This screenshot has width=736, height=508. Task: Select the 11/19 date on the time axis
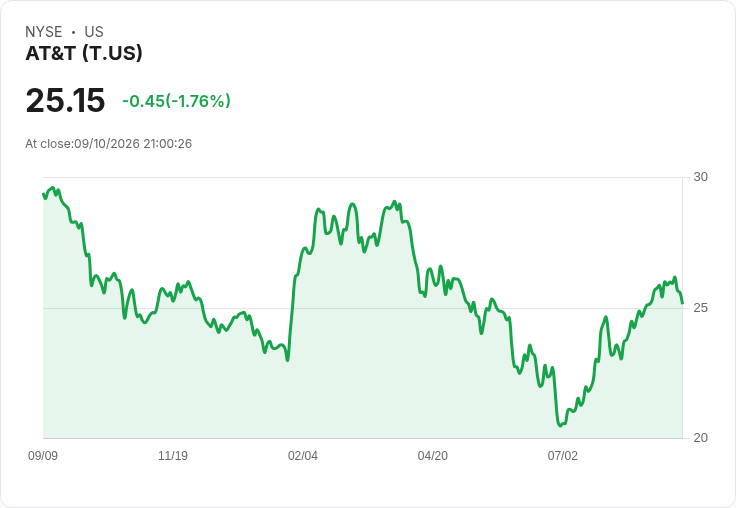pyautogui.click(x=173, y=456)
